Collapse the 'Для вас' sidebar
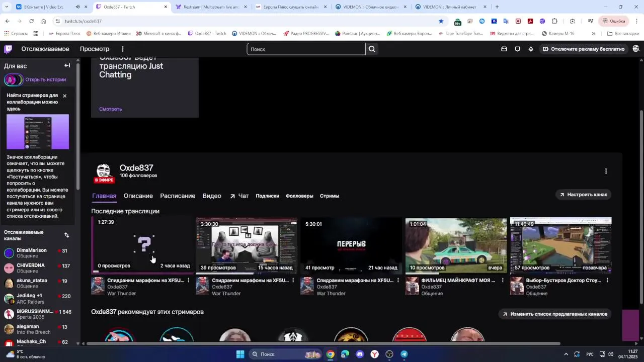Screen dimensions: 644x362 (x=67, y=65)
